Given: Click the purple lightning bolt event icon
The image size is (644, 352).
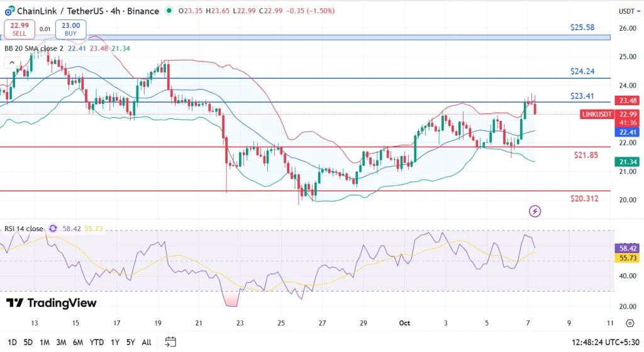Looking at the screenshot, I should click(x=535, y=211).
